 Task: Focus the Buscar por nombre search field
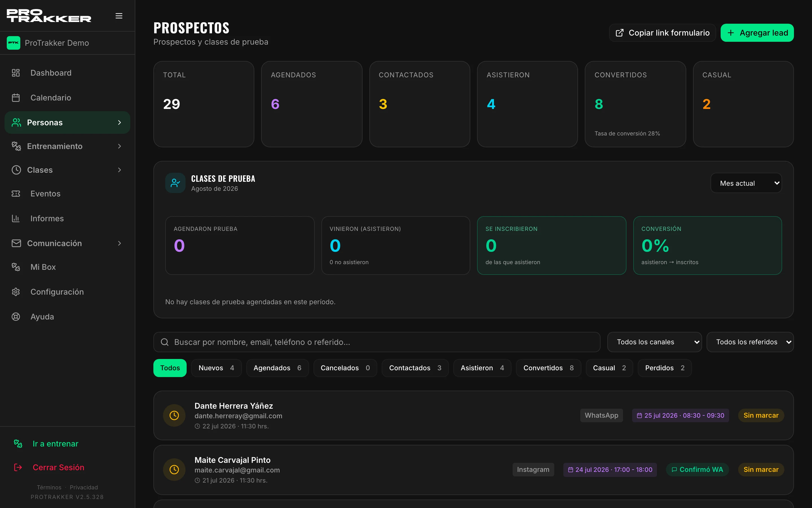(x=376, y=342)
